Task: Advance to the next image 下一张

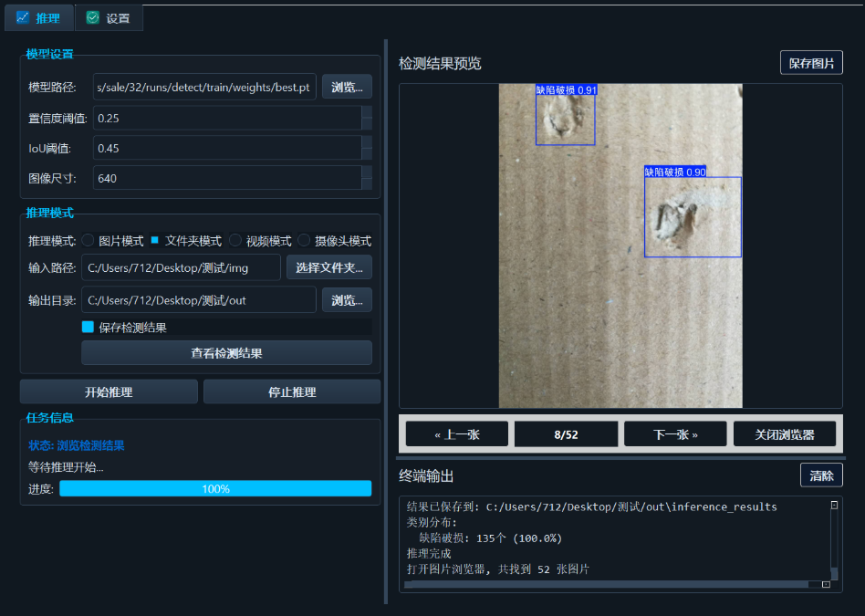Action: click(x=675, y=433)
